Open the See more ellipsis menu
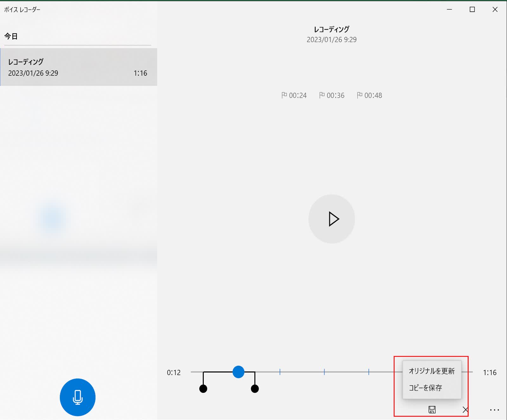 pos(494,410)
